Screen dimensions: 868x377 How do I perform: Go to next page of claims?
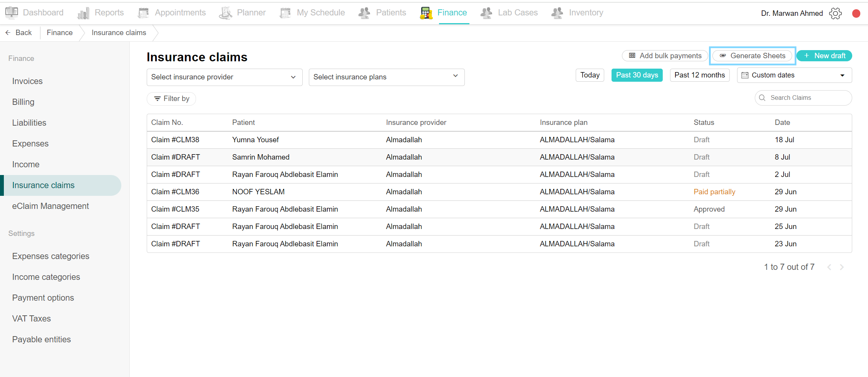pos(842,267)
